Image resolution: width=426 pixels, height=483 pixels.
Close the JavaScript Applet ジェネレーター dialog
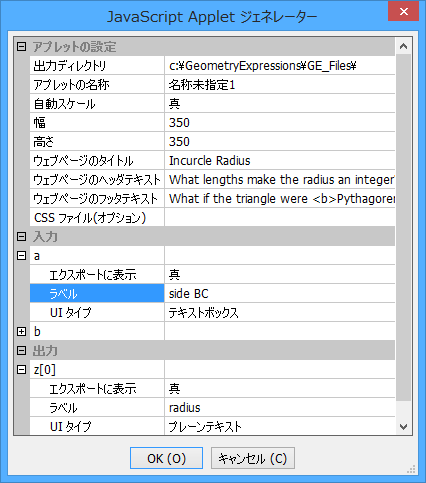click(x=403, y=11)
